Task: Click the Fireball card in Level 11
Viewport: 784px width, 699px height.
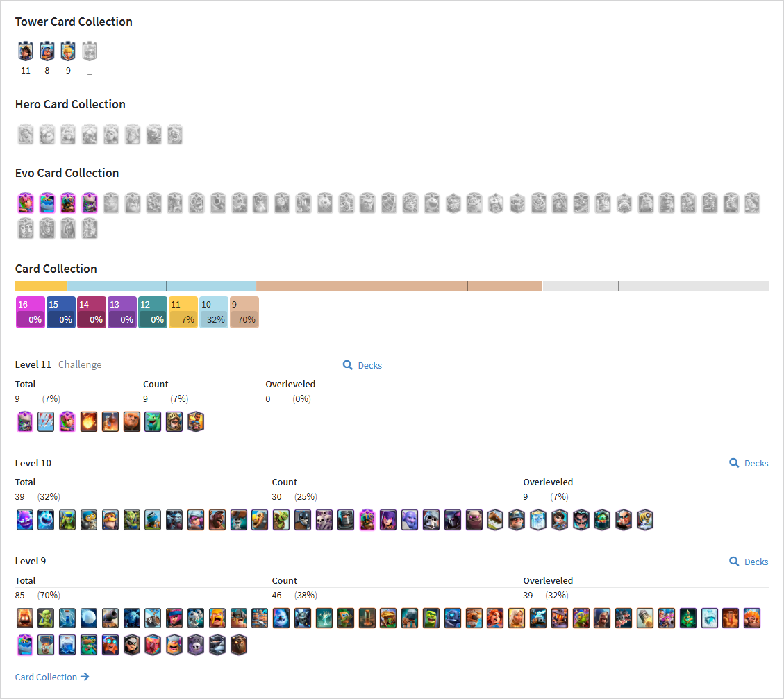Action: [x=88, y=422]
